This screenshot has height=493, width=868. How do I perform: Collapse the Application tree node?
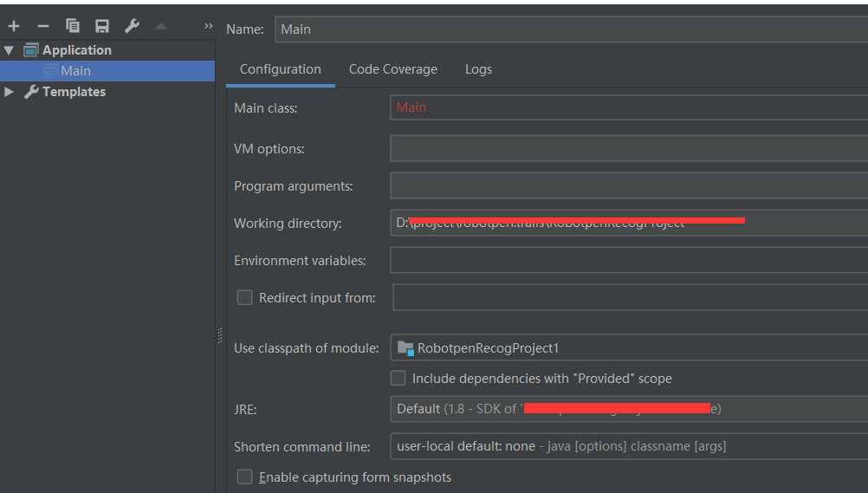click(x=10, y=50)
